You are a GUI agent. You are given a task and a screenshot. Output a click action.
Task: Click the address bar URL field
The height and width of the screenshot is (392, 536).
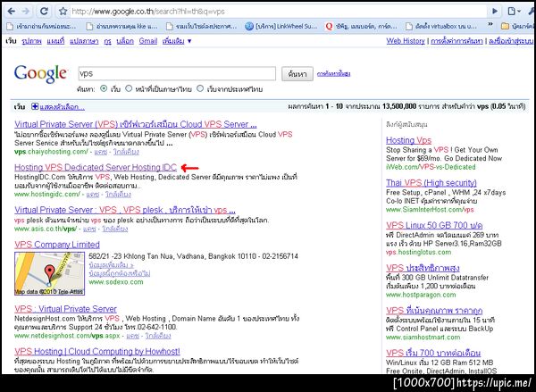click(x=277, y=12)
